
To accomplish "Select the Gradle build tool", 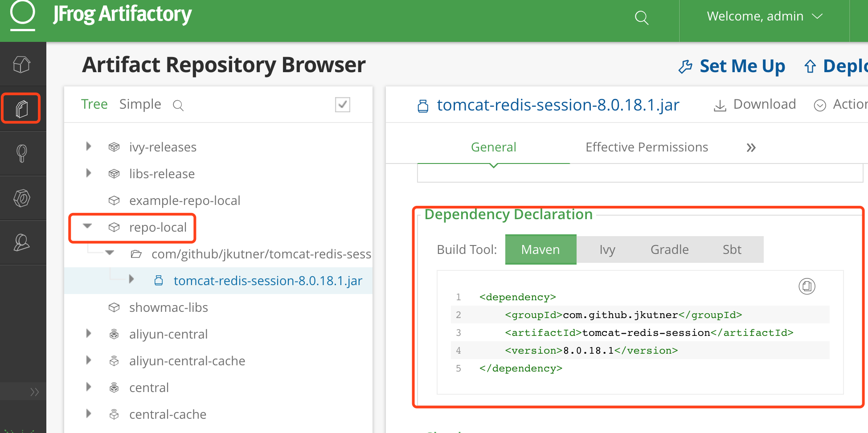I will click(669, 249).
